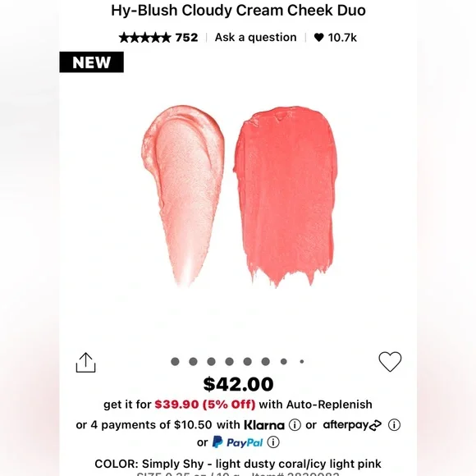This screenshot has width=476, height=476.
Task: Open the 752 star ratings reviews
Action: tap(158, 37)
